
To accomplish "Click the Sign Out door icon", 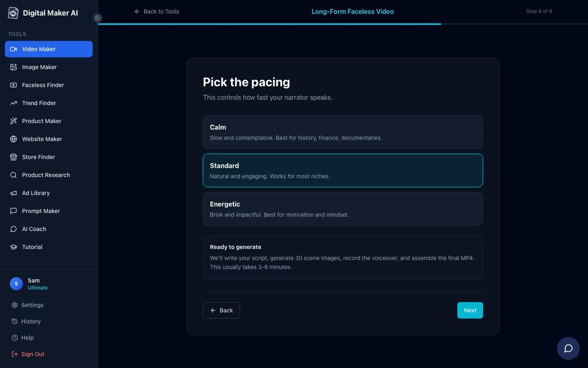I will coord(15,354).
